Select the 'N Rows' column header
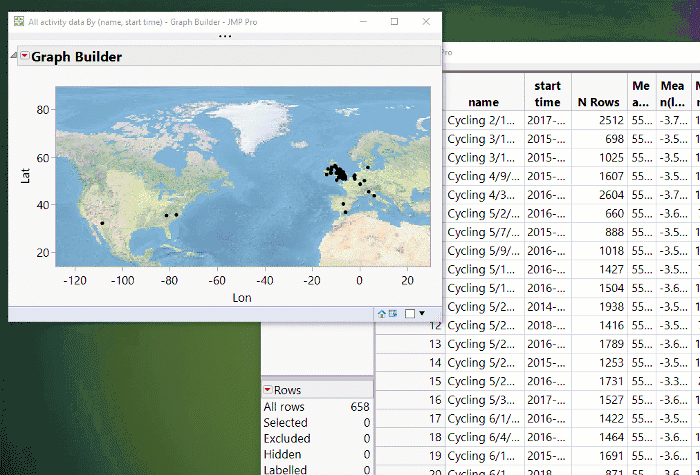 click(x=598, y=102)
